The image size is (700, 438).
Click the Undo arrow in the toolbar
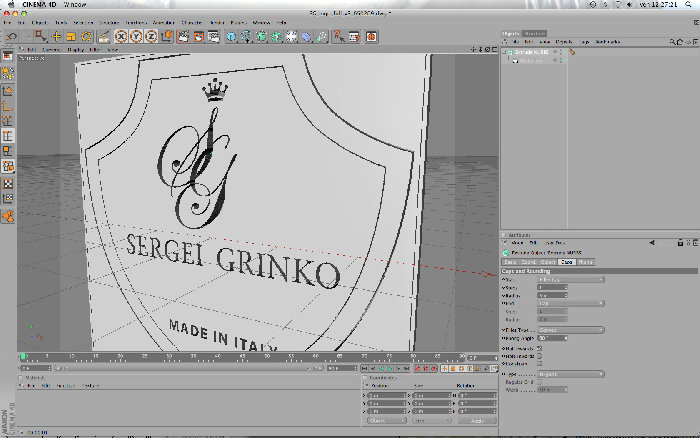click(12, 37)
